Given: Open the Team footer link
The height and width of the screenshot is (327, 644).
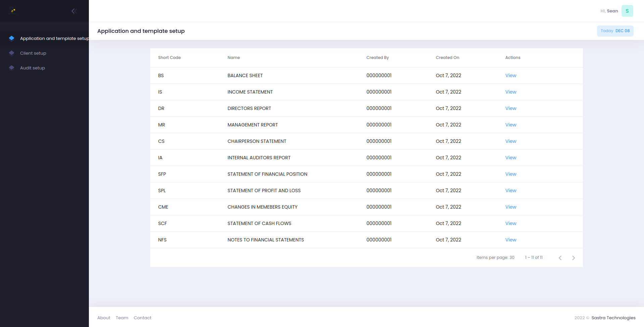Looking at the screenshot, I should tap(122, 318).
